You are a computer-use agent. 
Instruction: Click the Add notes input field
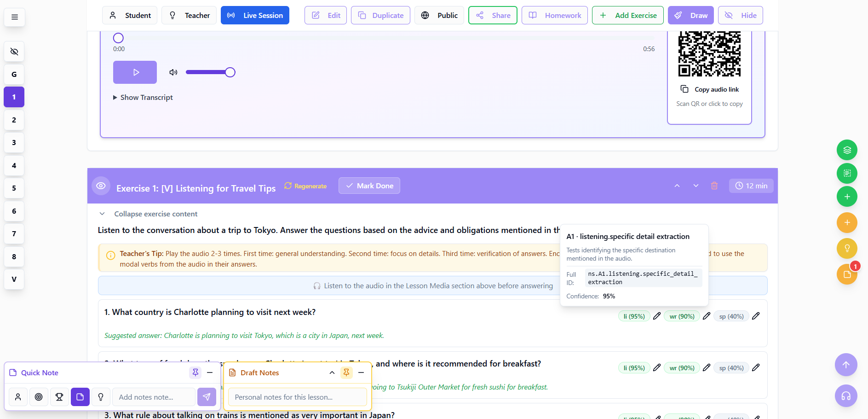point(154,397)
